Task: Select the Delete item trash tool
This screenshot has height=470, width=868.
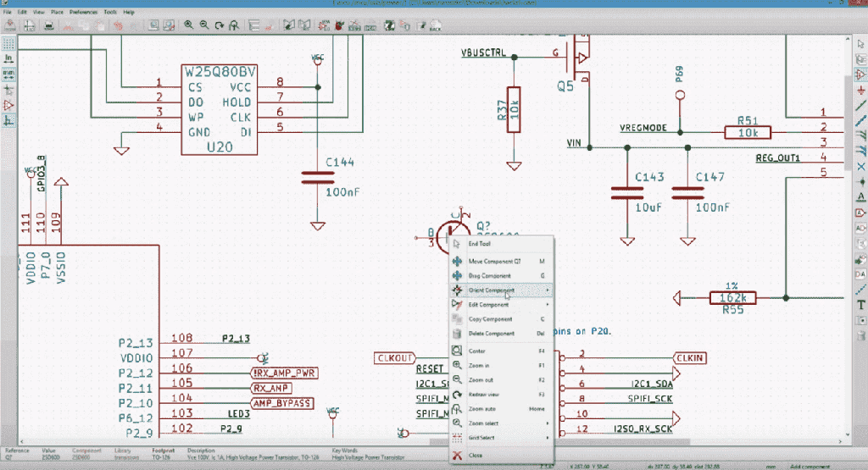Action: point(861,335)
